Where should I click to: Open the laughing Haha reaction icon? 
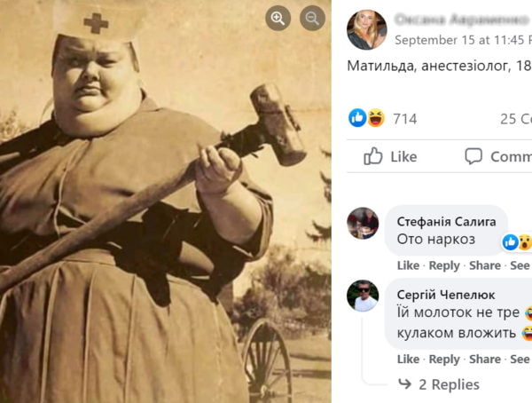(x=376, y=118)
